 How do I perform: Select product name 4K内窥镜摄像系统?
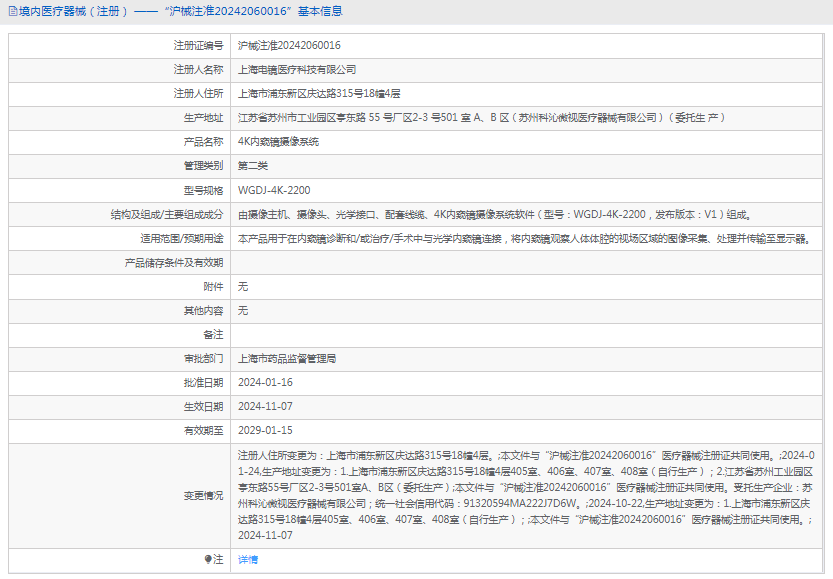pos(278,142)
